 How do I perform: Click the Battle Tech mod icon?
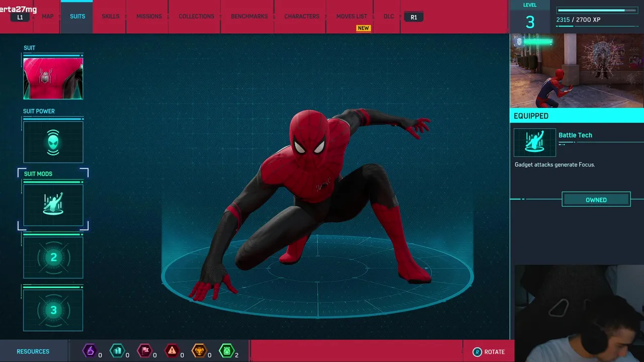click(535, 142)
